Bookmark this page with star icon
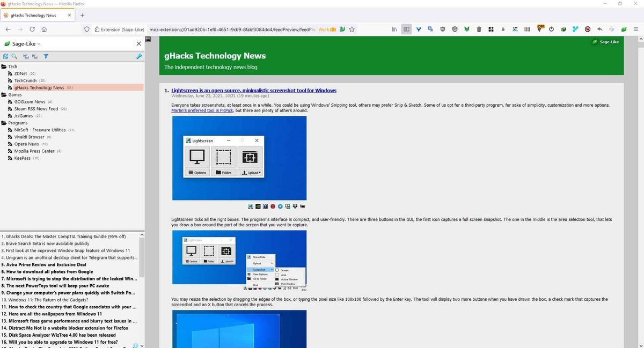The width and height of the screenshot is (644, 348). pos(352,29)
